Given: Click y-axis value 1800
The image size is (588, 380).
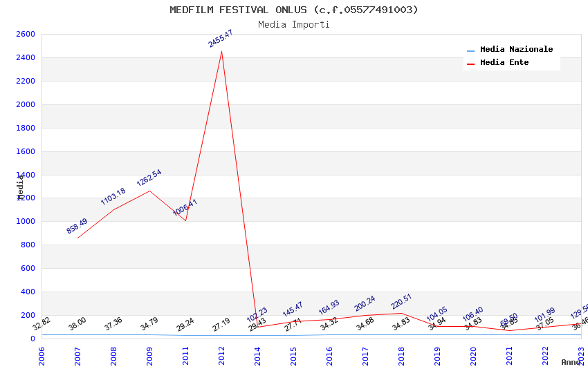Looking at the screenshot, I should tap(26, 128).
